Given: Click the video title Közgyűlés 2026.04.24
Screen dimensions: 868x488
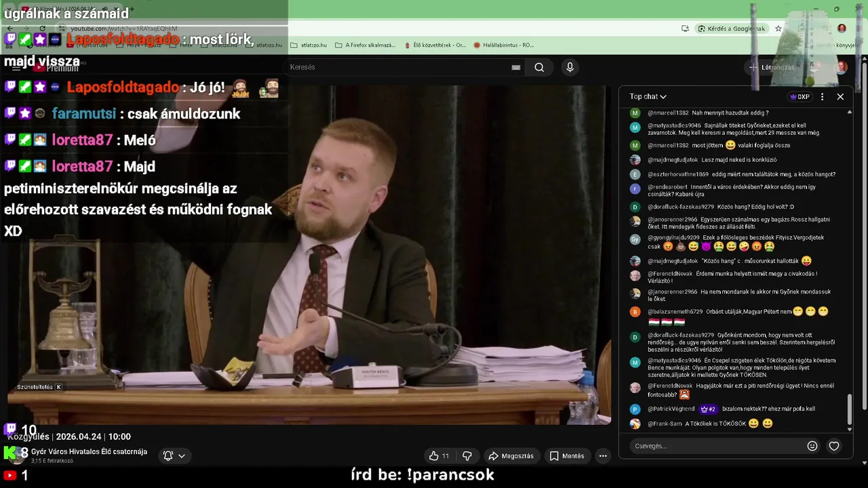Looking at the screenshot, I should [69, 436].
